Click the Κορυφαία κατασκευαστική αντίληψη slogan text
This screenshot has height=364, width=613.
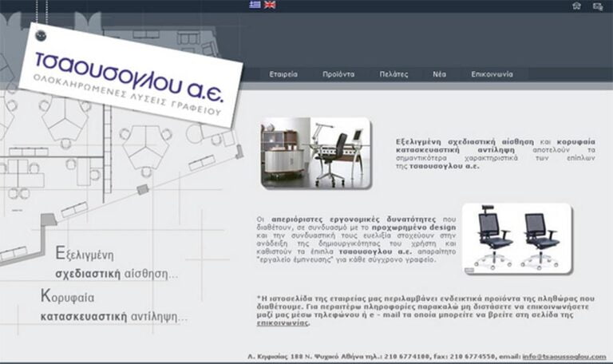pos(113,306)
